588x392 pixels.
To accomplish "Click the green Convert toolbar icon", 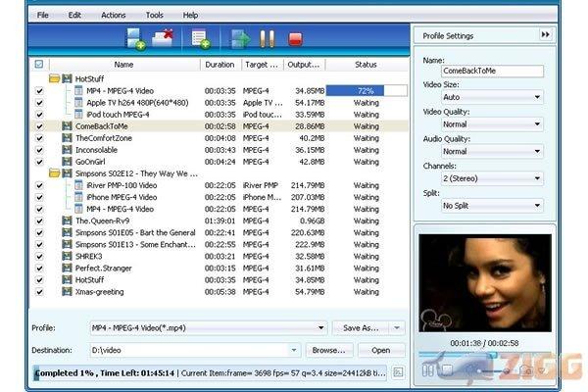I will pos(240,40).
